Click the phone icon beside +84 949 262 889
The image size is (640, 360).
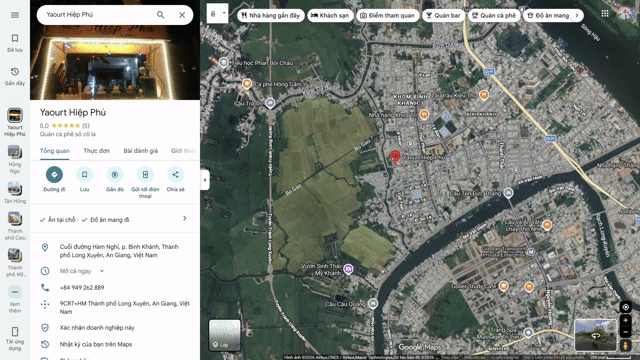coord(45,287)
